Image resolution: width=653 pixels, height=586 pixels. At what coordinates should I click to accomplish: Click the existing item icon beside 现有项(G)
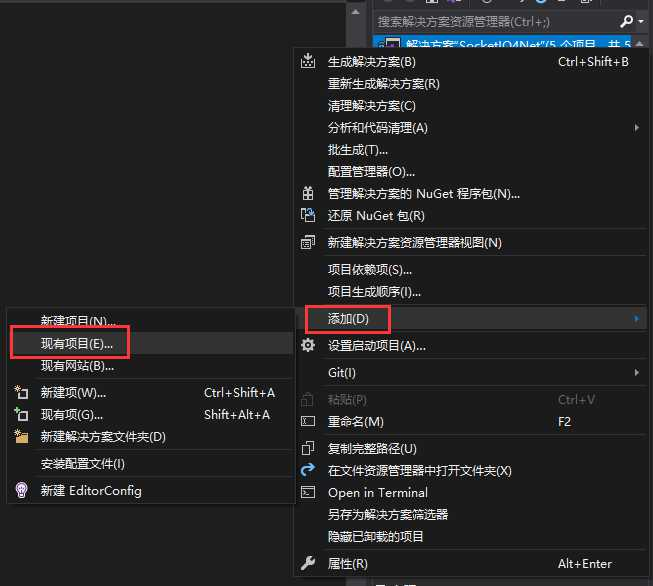pyautogui.click(x=21, y=414)
